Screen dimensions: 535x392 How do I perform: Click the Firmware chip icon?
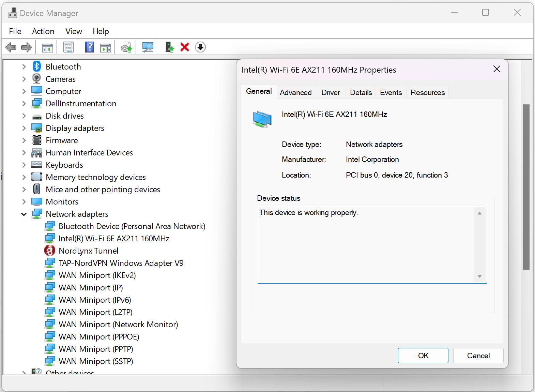pyautogui.click(x=36, y=140)
